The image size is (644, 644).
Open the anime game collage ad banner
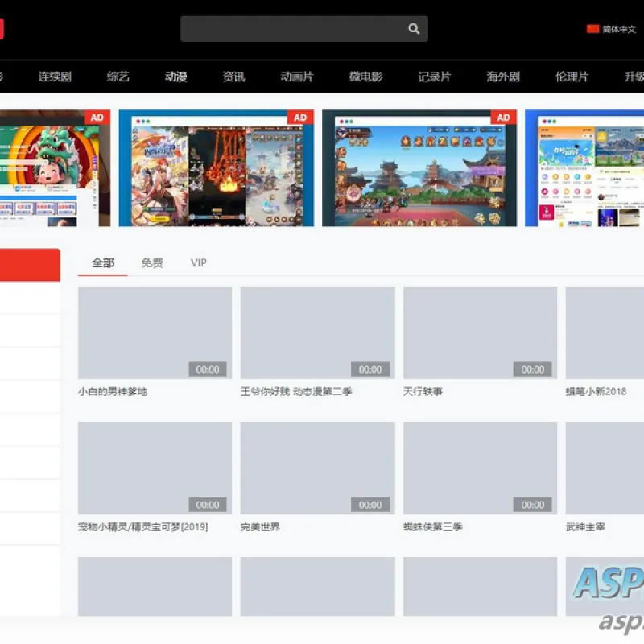217,168
